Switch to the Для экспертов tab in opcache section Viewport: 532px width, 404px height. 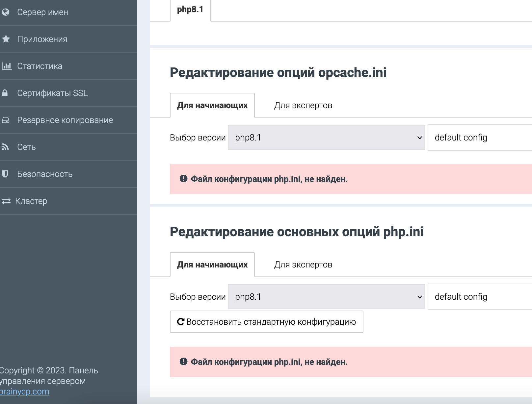tap(303, 105)
